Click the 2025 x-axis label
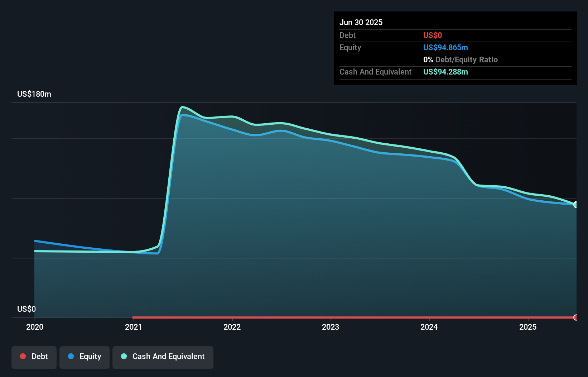Image resolution: width=588 pixels, height=377 pixels. [528, 327]
